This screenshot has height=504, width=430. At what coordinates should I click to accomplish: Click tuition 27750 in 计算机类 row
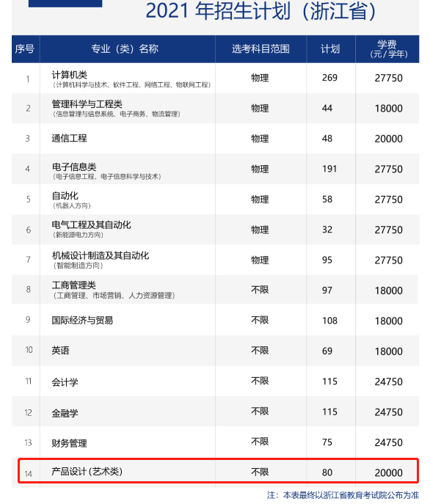point(388,78)
